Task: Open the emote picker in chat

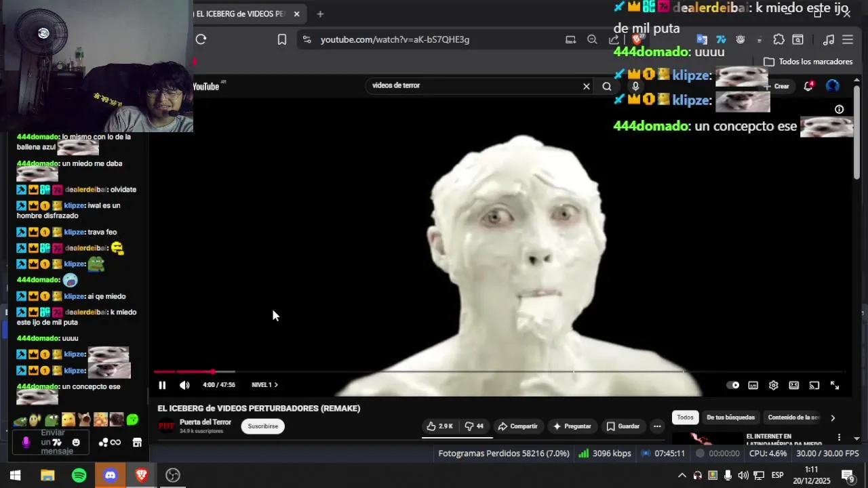Action: coord(76,443)
